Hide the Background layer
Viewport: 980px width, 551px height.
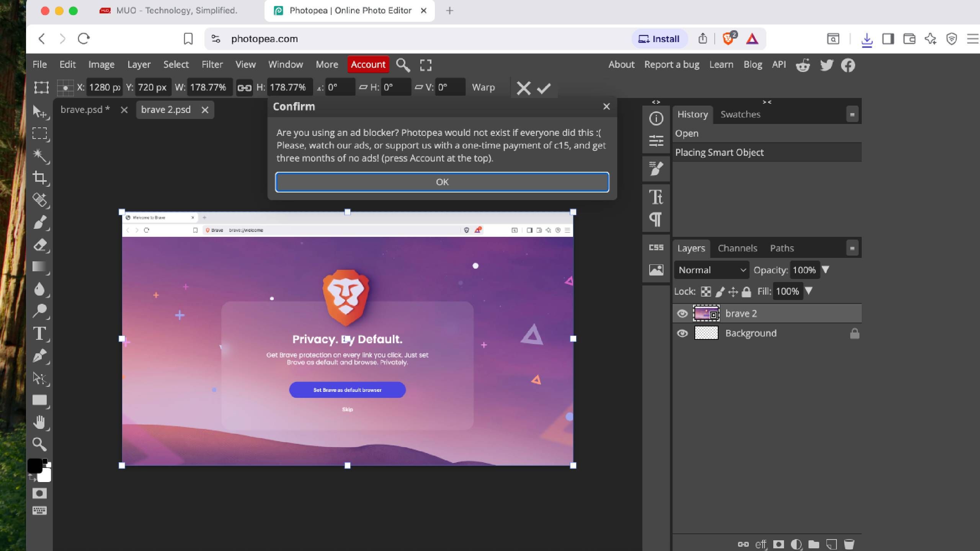(x=682, y=333)
